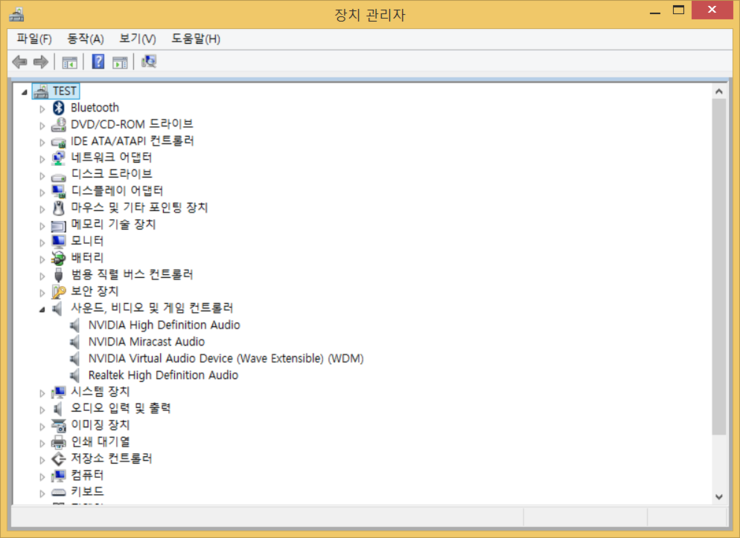Click Scan for hardware changes icon
The image size is (740, 538).
[149, 61]
